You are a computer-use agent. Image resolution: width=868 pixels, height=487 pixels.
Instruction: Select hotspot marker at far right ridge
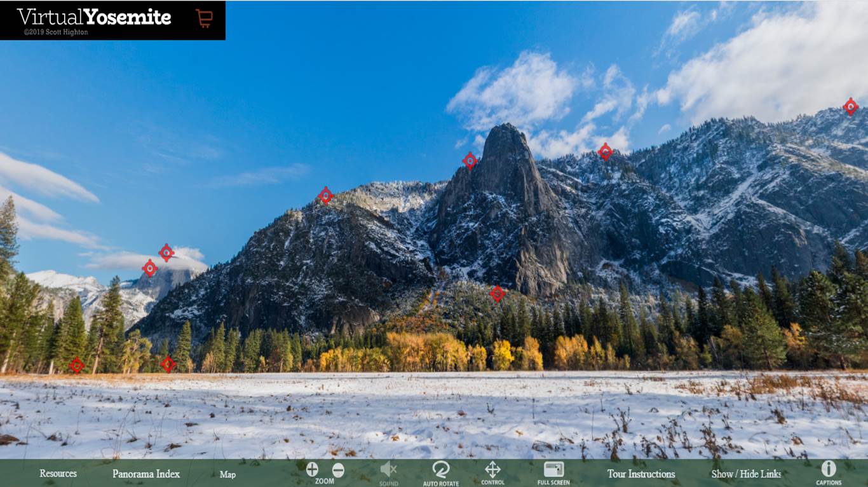(x=850, y=107)
